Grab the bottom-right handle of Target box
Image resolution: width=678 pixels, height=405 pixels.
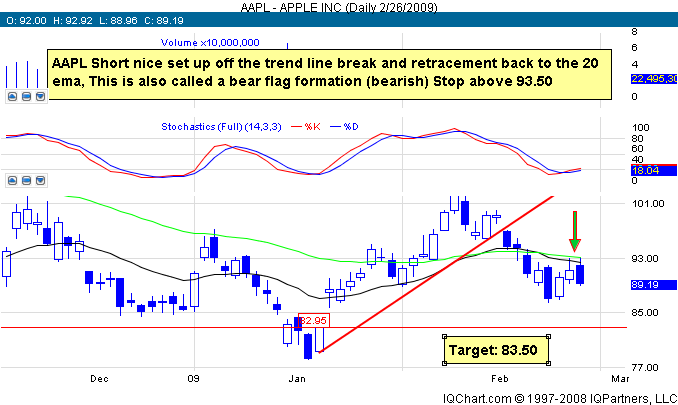pos(549,364)
